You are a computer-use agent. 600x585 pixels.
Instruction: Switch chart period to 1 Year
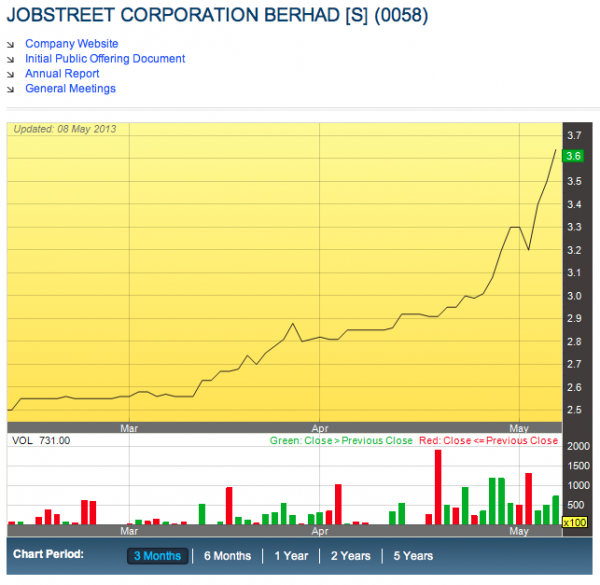coord(291,556)
